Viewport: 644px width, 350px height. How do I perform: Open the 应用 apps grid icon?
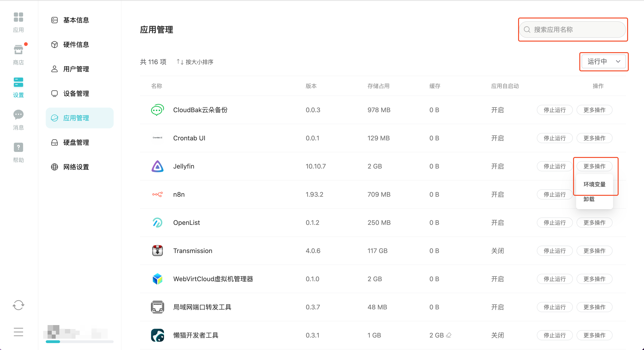coord(18,18)
